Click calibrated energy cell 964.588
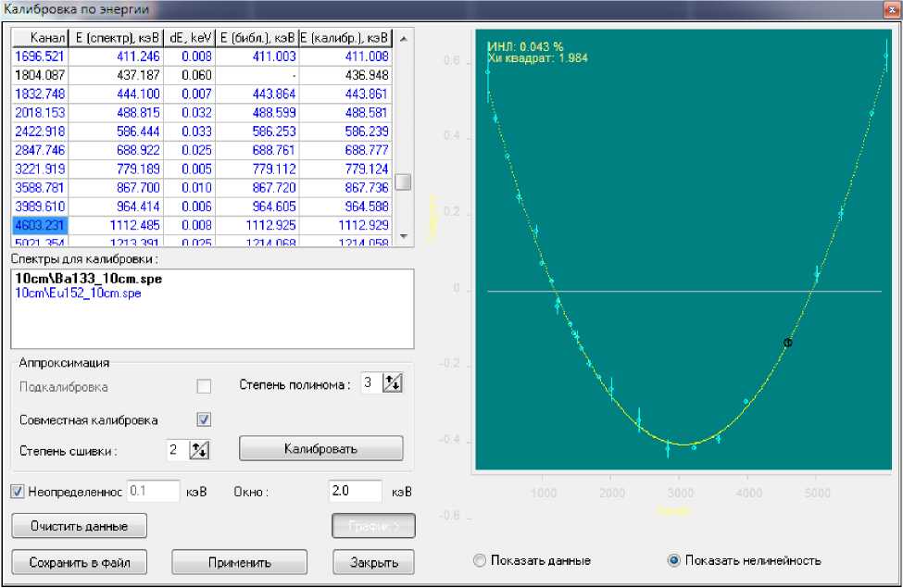 point(345,206)
